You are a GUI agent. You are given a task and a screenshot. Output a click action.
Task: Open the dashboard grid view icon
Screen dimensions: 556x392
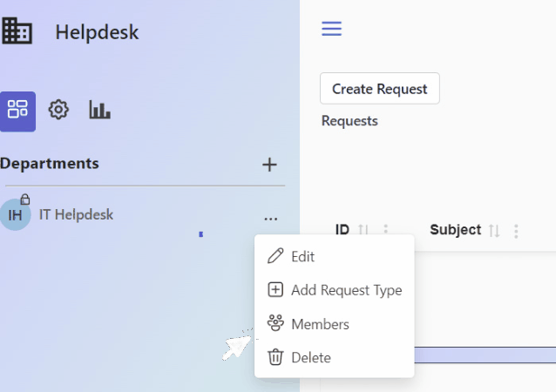click(17, 112)
